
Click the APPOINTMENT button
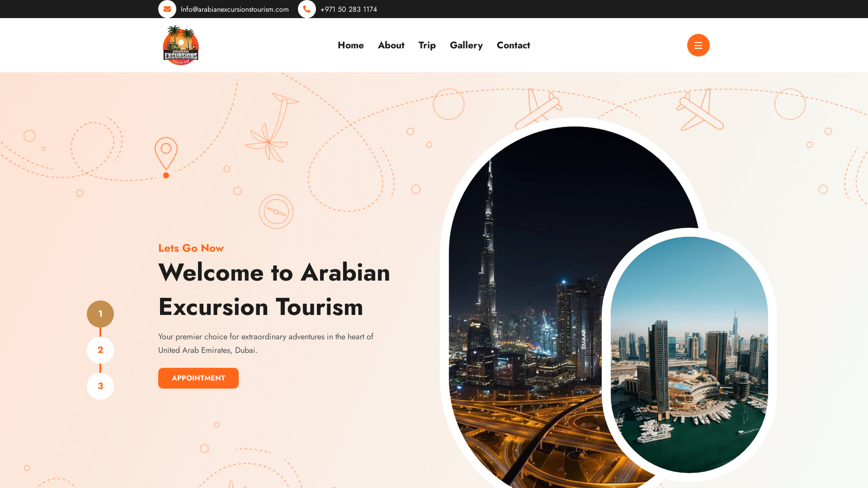[199, 378]
